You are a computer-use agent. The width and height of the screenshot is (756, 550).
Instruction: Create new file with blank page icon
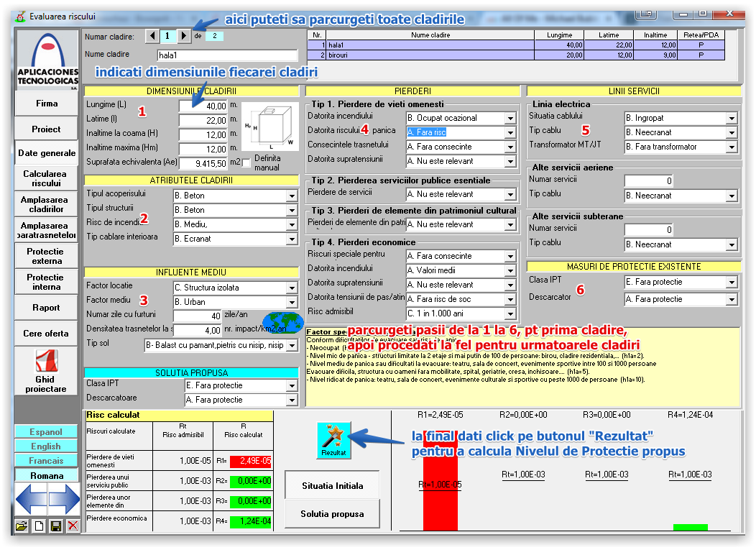39,526
